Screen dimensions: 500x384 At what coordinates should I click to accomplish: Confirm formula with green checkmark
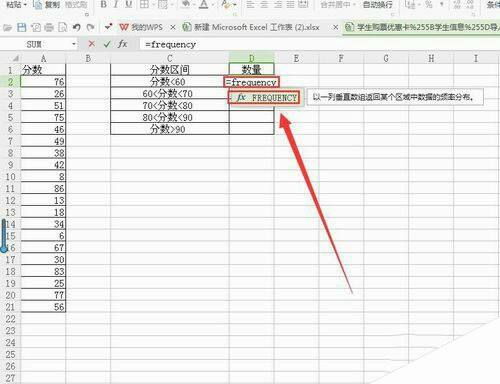pos(107,44)
